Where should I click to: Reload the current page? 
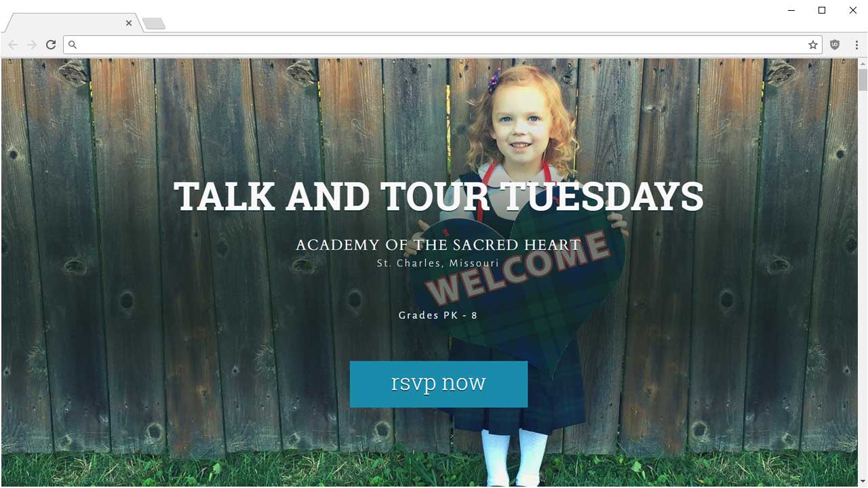point(51,45)
